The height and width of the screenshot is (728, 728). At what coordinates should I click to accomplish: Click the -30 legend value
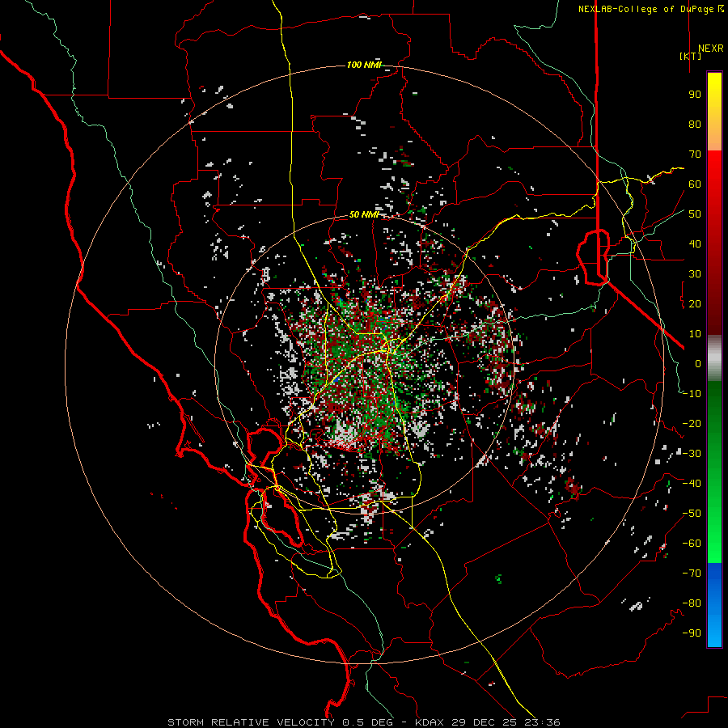(x=692, y=454)
